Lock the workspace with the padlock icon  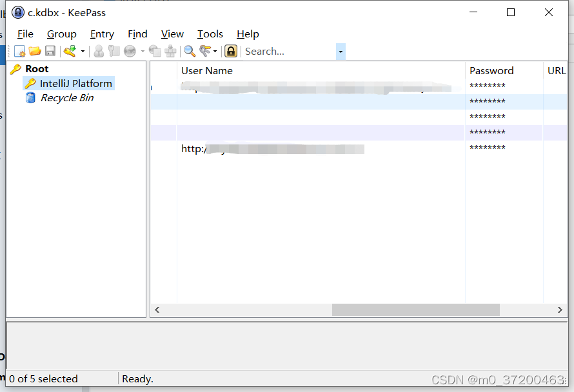[x=231, y=51]
